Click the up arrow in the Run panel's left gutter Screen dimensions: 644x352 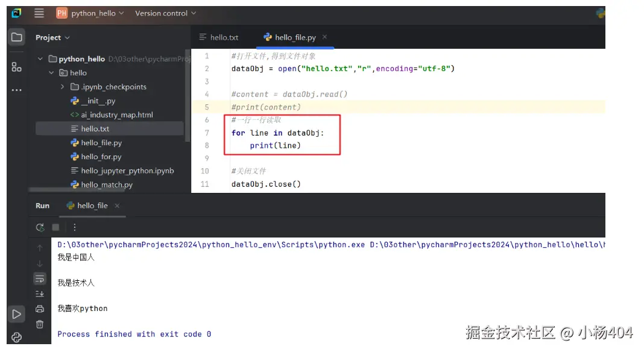click(40, 248)
